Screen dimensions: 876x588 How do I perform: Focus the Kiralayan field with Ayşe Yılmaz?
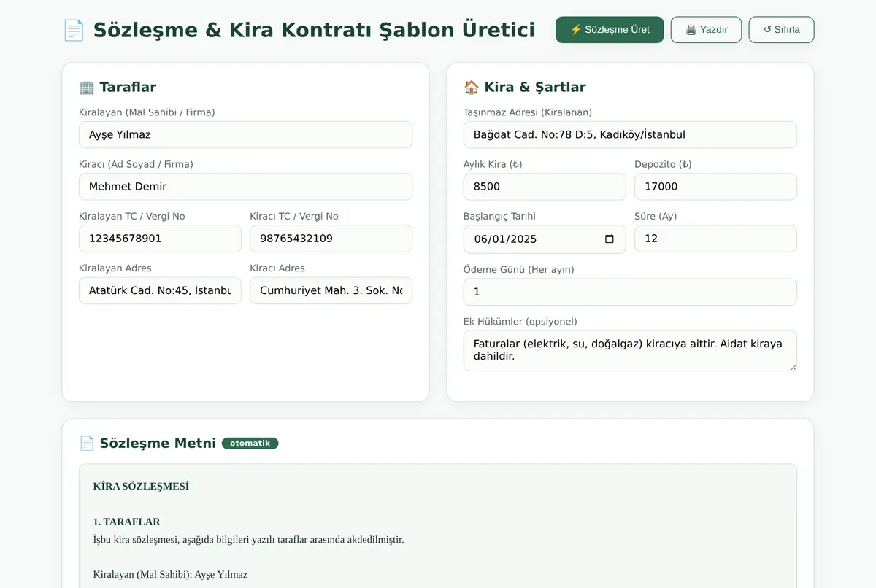[x=245, y=134]
